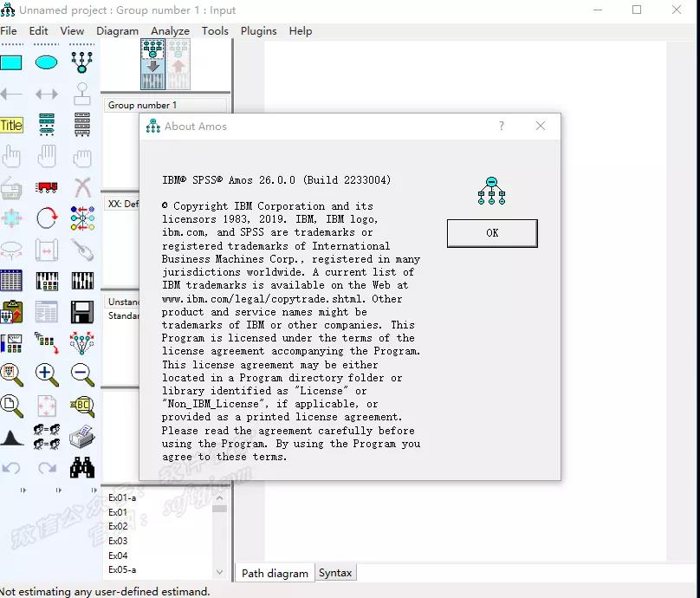The height and width of the screenshot is (598, 700).
Task: Open the Analyze menu
Action: (170, 31)
